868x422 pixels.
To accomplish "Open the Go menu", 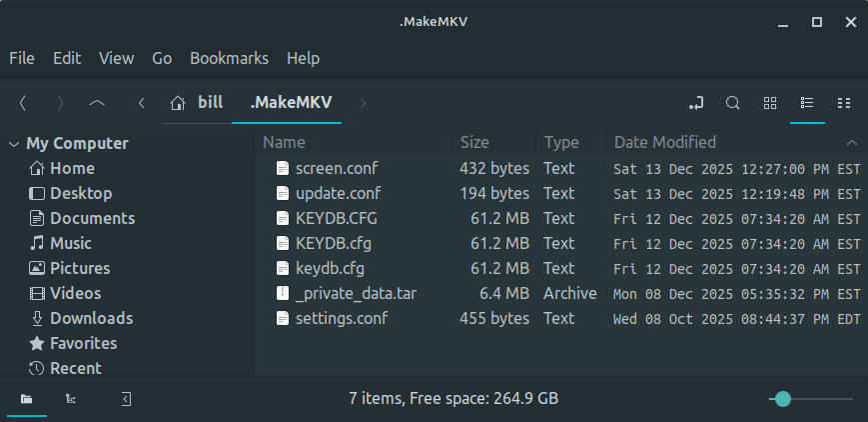I will click(x=162, y=58).
